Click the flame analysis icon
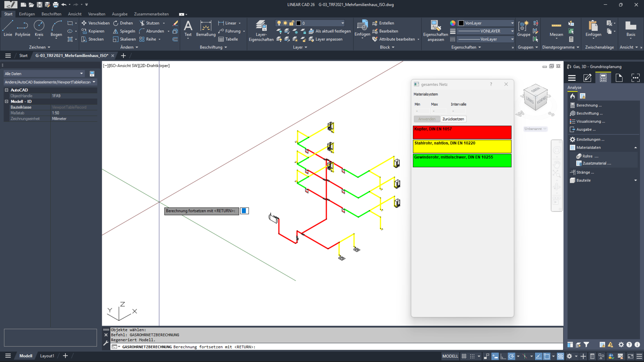The width and height of the screenshot is (644, 362). pyautogui.click(x=572, y=96)
